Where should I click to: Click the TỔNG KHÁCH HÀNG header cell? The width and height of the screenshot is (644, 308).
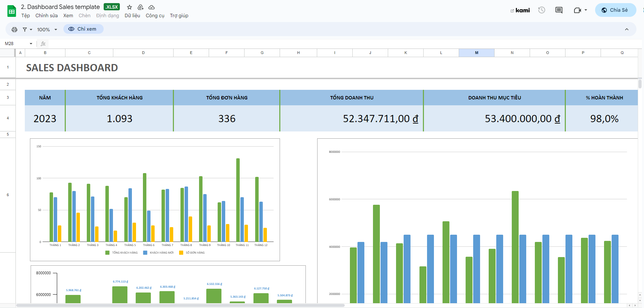point(120,98)
